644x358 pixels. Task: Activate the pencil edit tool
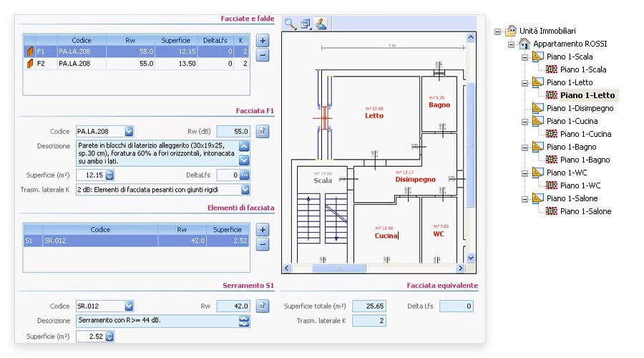tap(321, 24)
